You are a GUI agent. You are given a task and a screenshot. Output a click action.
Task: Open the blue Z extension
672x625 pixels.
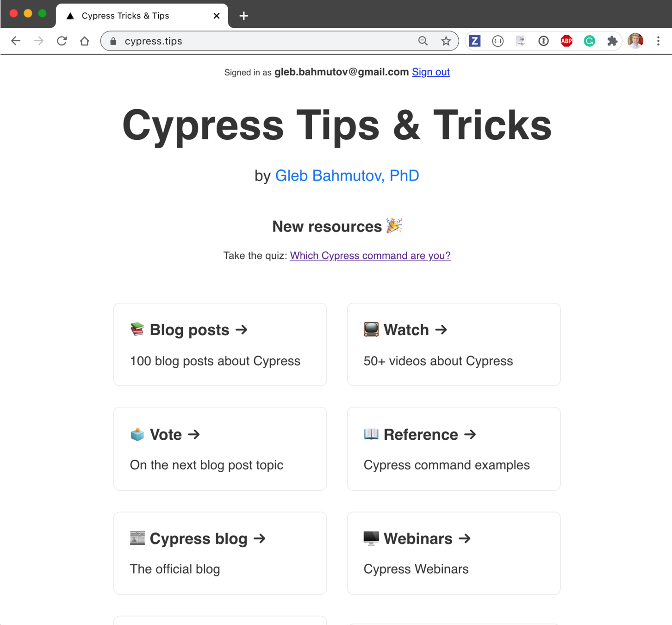point(474,41)
